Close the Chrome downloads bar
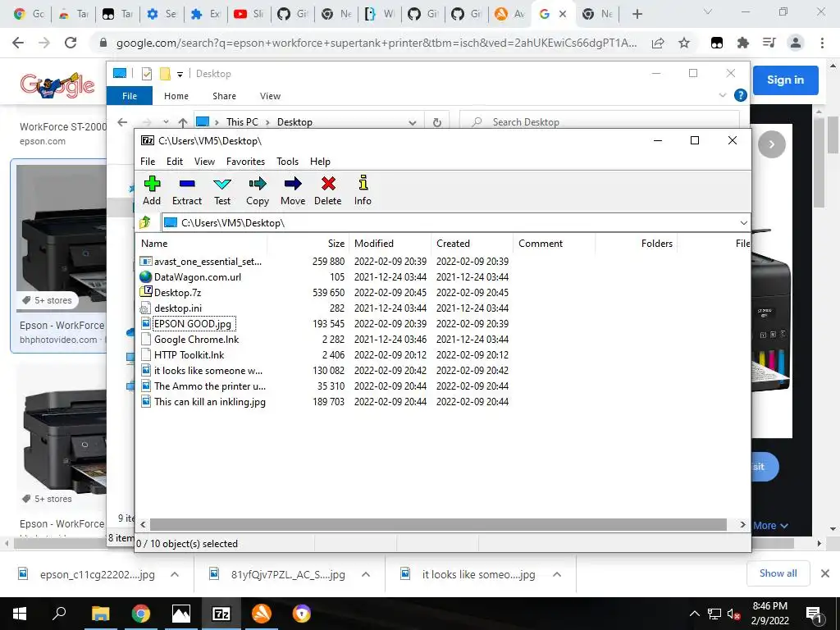Screen dimensions: 840x630 pyautogui.click(x=825, y=573)
